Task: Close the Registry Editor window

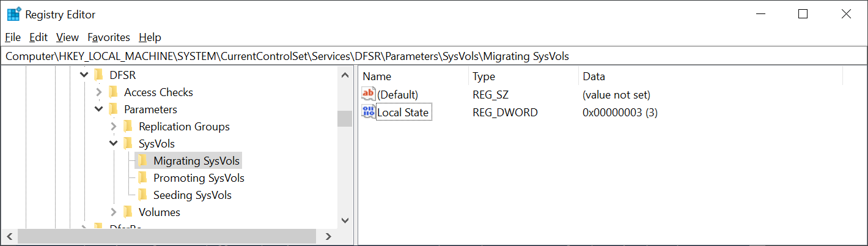Action: [x=846, y=14]
